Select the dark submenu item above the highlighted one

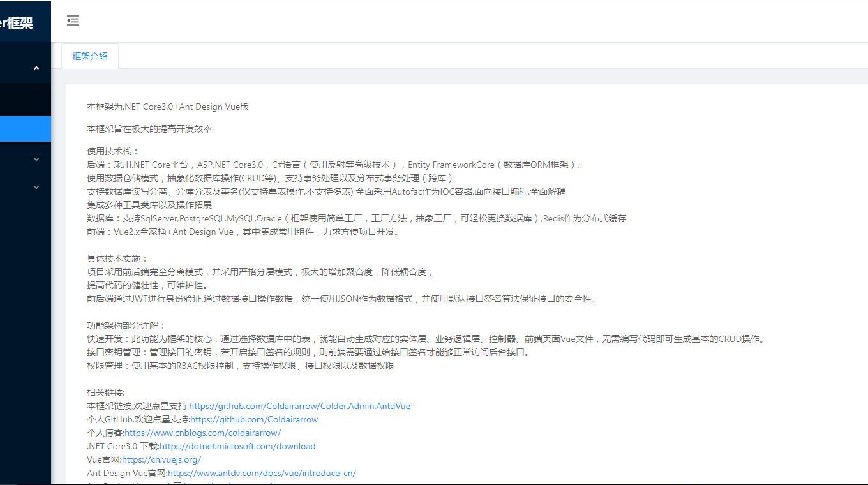click(25, 100)
